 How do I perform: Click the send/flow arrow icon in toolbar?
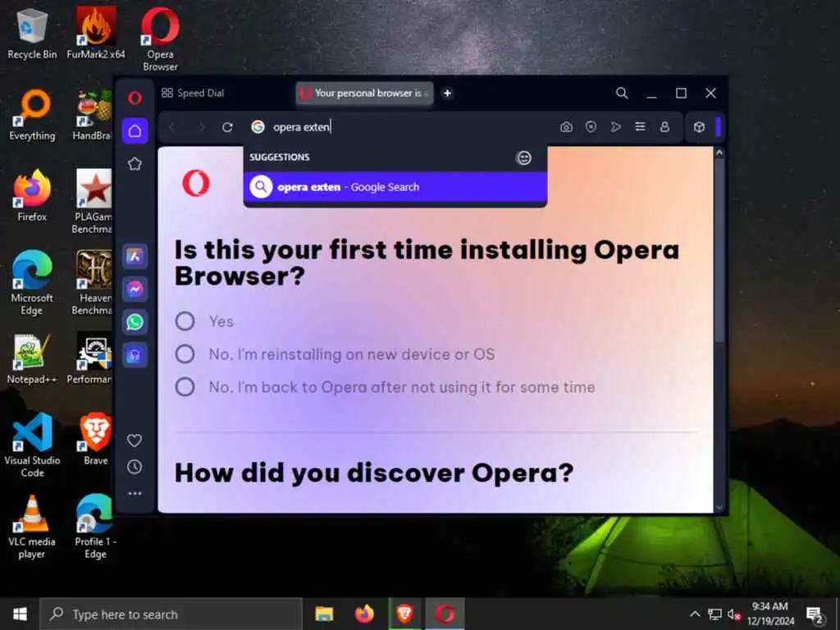tap(615, 127)
